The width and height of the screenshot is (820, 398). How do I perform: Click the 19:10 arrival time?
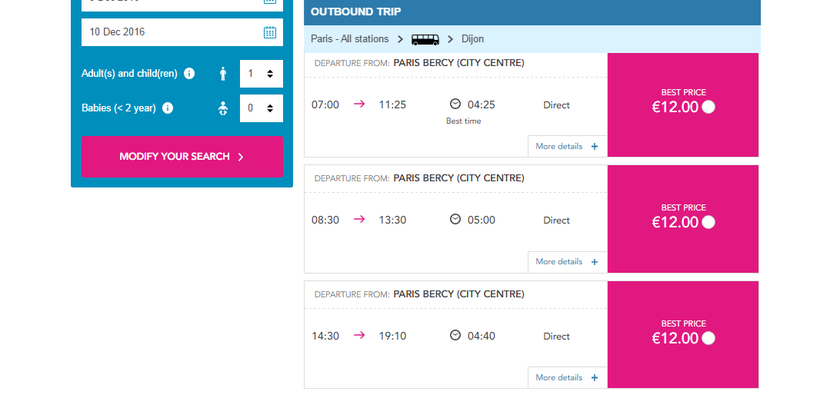[x=393, y=336]
